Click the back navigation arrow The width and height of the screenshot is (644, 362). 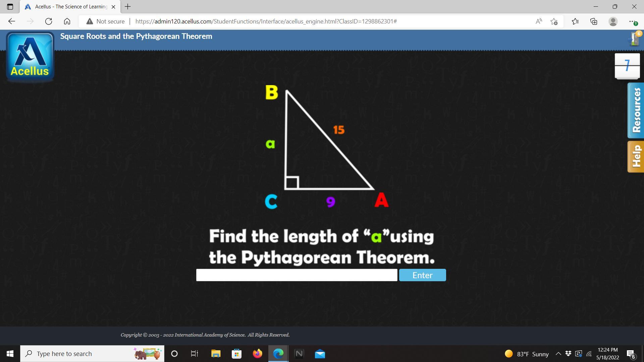coord(12,21)
